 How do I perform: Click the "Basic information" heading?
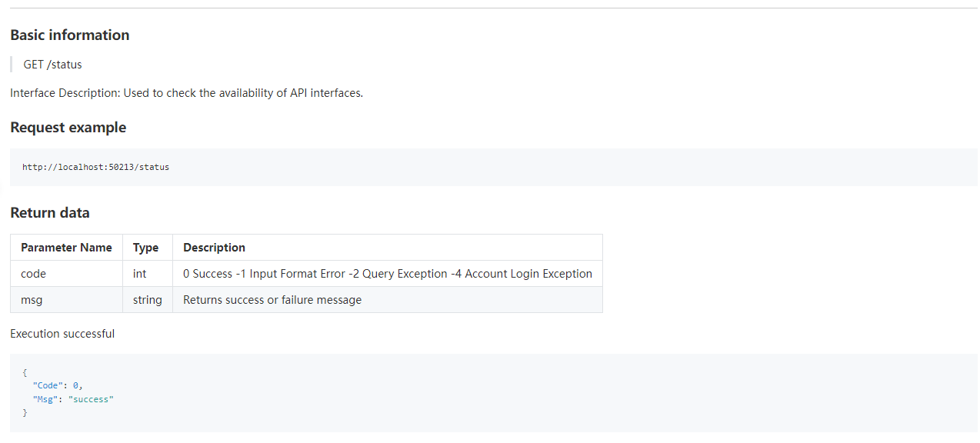click(x=70, y=35)
